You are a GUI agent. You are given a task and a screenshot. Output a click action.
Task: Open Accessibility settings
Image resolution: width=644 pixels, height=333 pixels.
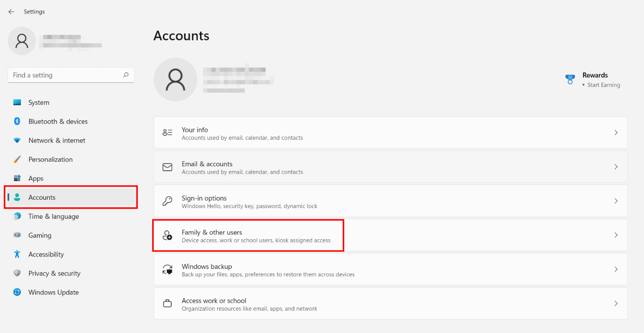tap(71, 255)
